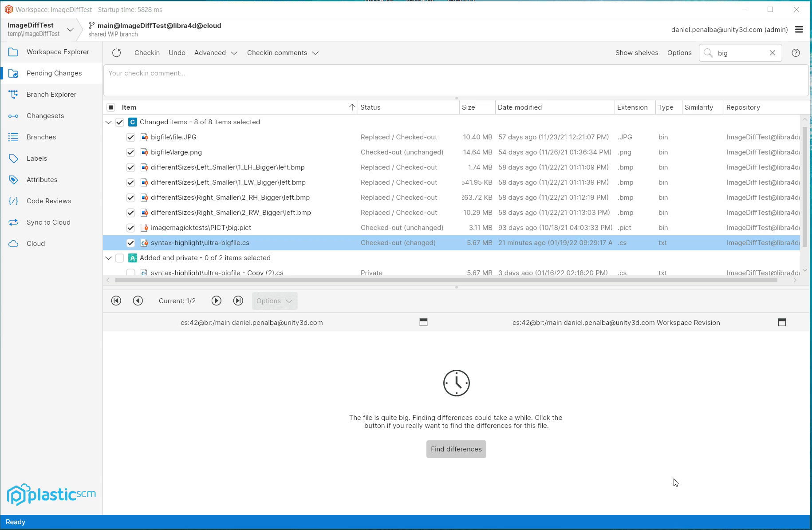Collapse the Changed items group
The image size is (812, 530).
(108, 122)
